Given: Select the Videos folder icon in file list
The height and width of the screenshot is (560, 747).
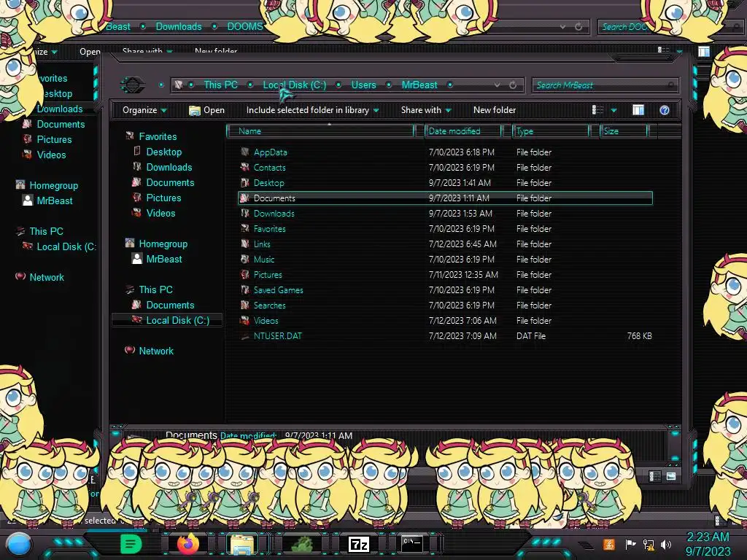Looking at the screenshot, I should 245,321.
